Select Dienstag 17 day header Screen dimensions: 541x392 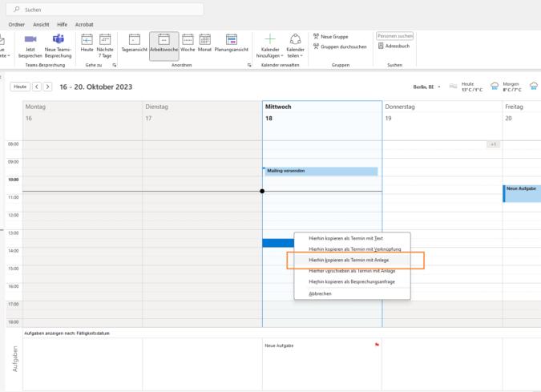coord(202,120)
